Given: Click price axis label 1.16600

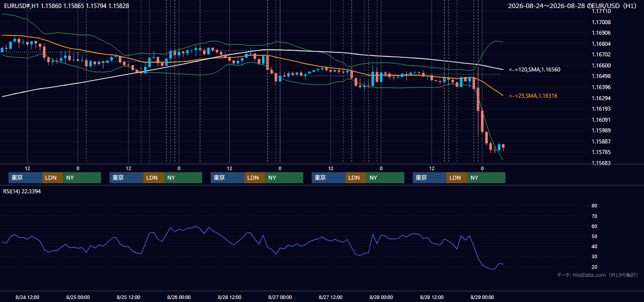Looking at the screenshot, I should (x=601, y=65).
